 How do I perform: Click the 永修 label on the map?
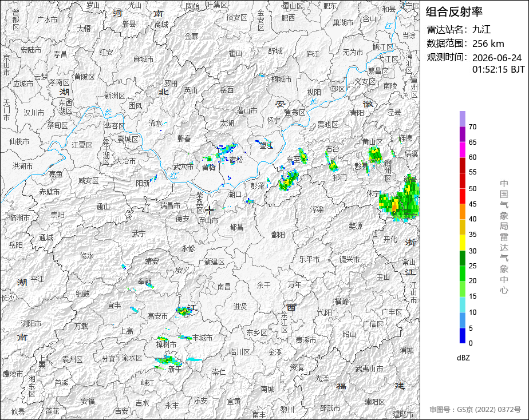tap(188, 248)
